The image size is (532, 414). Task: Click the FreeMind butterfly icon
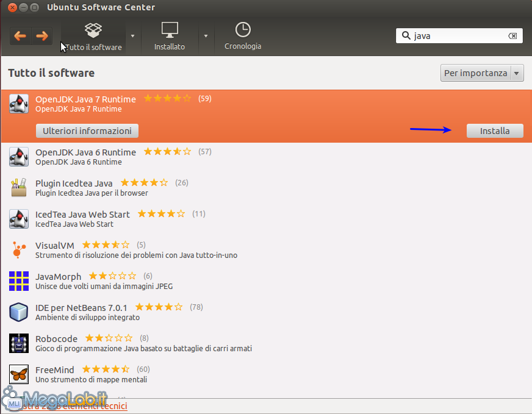(x=19, y=374)
